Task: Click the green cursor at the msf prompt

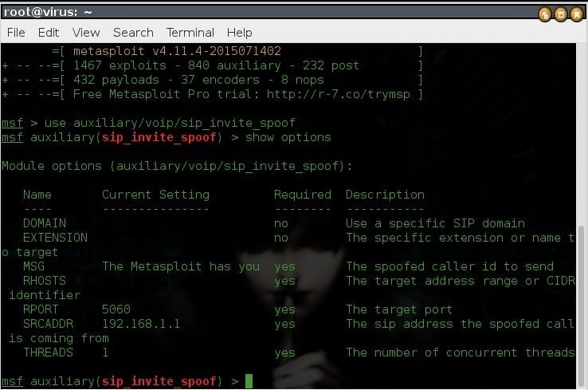Action: pos(249,381)
